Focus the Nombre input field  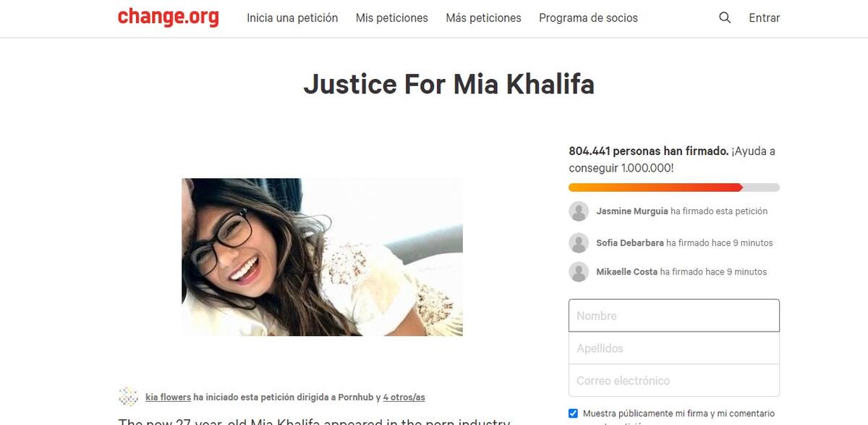[x=674, y=316]
